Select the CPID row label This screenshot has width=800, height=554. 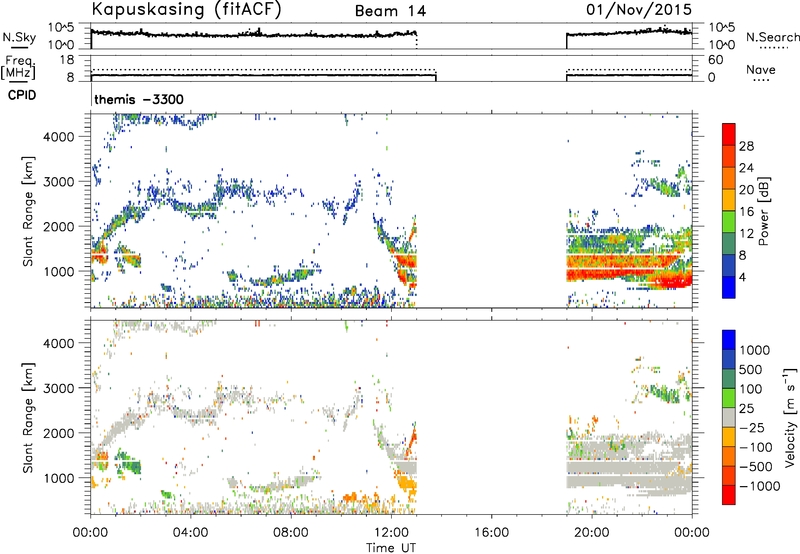click(x=22, y=95)
